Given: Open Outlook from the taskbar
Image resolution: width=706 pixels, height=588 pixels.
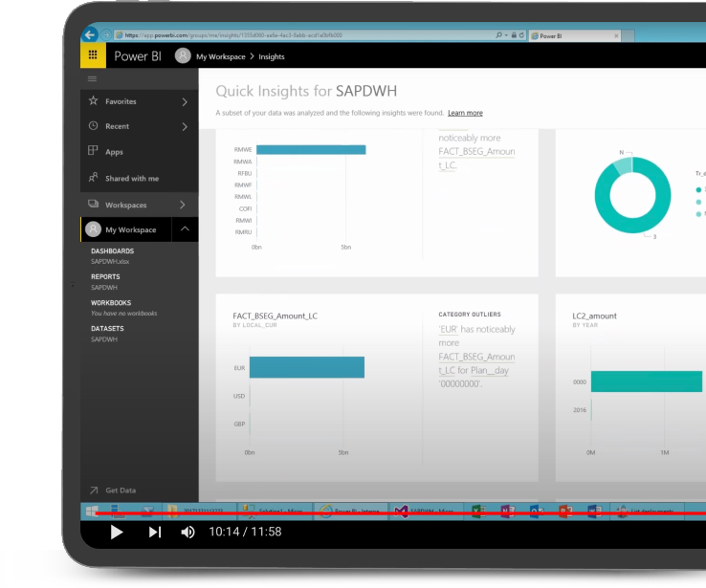Looking at the screenshot, I should click(x=537, y=512).
